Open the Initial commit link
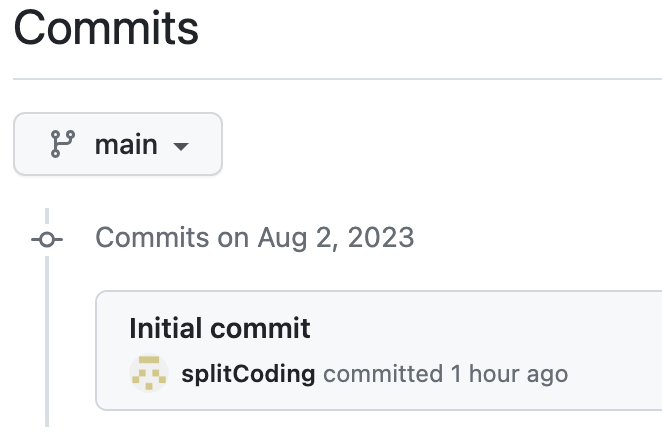The image size is (662, 444). 220,328
